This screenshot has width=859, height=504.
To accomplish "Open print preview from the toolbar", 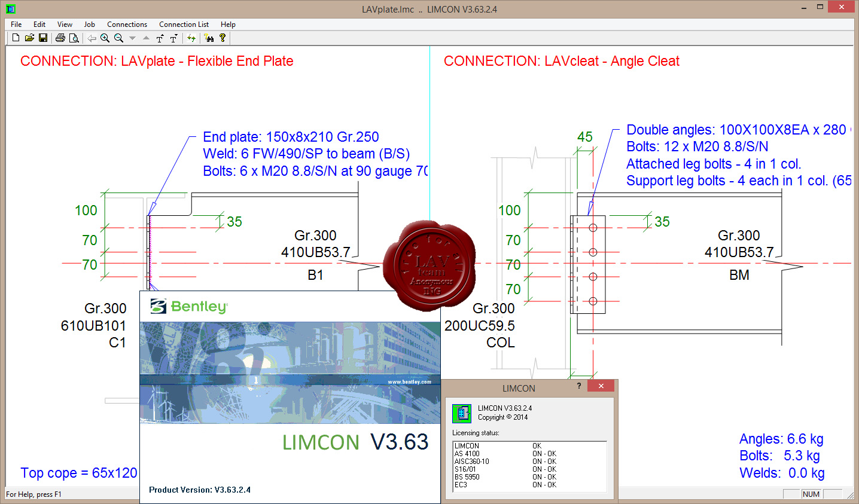I will (74, 38).
